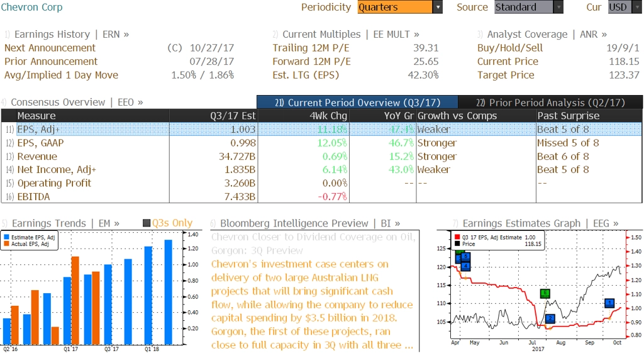
Task: Click the Forward 12M P/E value 25.65
Action: 426,62
